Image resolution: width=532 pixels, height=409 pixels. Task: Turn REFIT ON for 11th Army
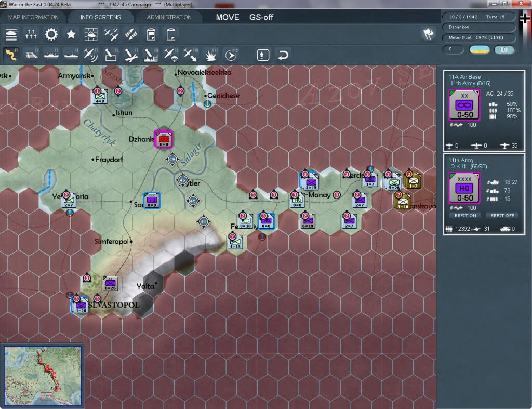(465, 216)
